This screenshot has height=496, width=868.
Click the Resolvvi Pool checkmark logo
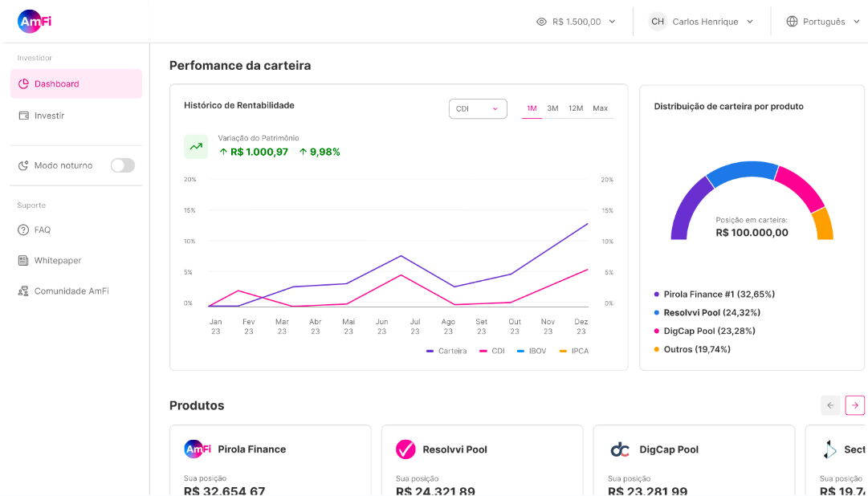point(405,449)
